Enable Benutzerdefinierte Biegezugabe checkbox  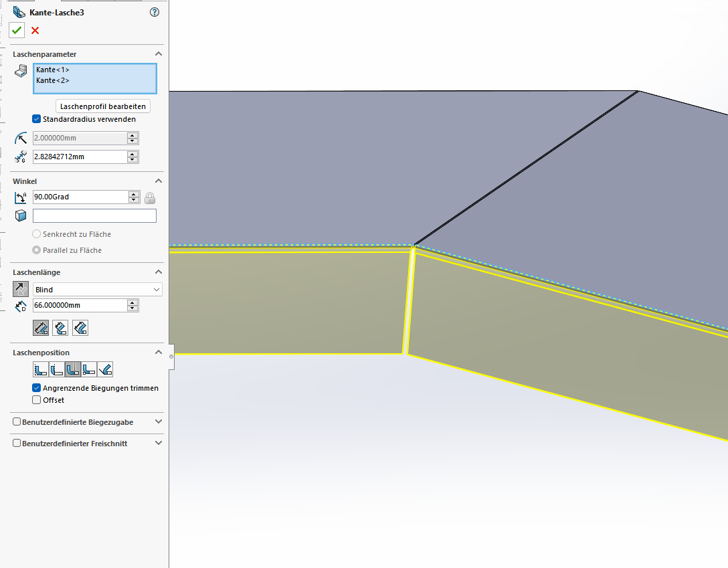pos(17,422)
